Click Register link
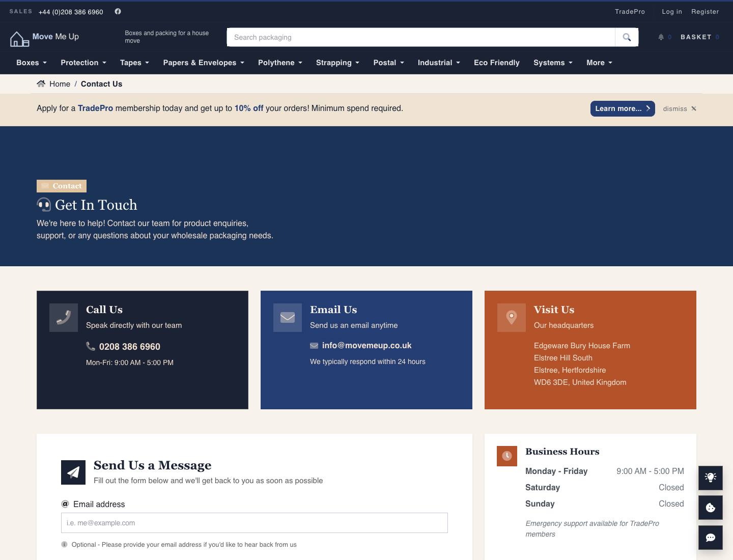This screenshot has height=560, width=733. tap(705, 11)
